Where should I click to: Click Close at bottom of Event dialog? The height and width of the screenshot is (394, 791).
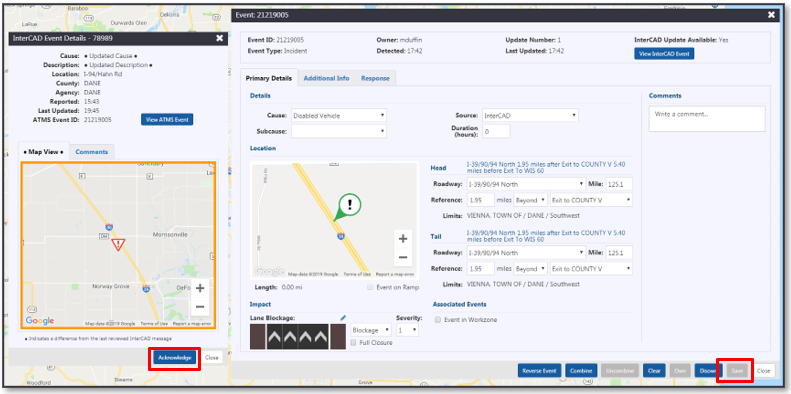pyautogui.click(x=763, y=371)
